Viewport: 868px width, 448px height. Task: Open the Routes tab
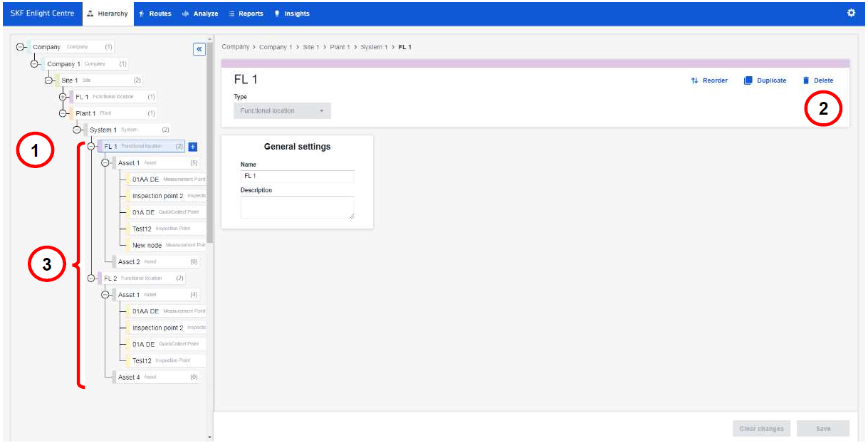click(155, 14)
